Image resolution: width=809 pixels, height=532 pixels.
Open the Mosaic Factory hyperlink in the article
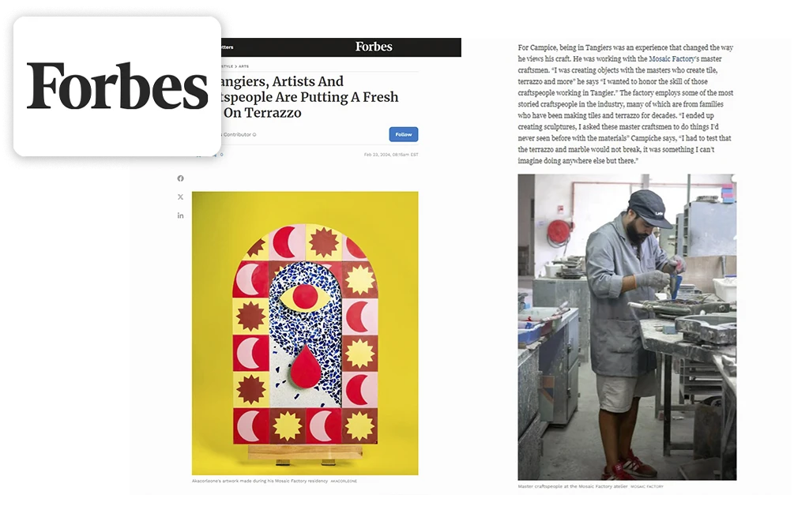pos(672,58)
